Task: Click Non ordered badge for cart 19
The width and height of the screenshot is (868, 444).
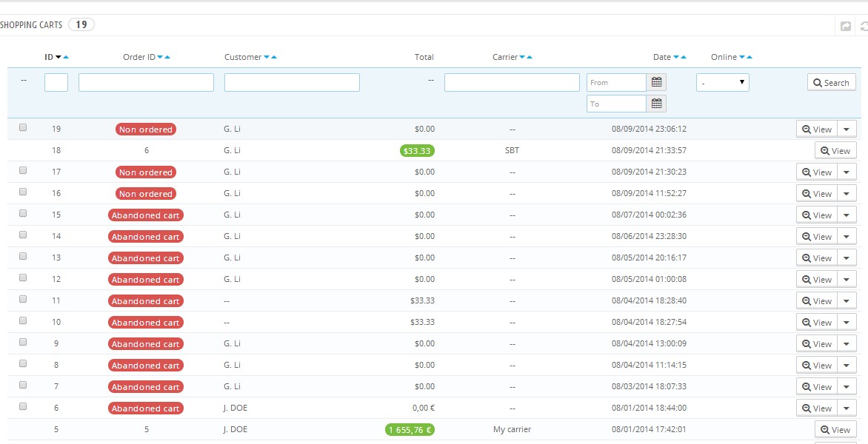Action: click(x=146, y=129)
